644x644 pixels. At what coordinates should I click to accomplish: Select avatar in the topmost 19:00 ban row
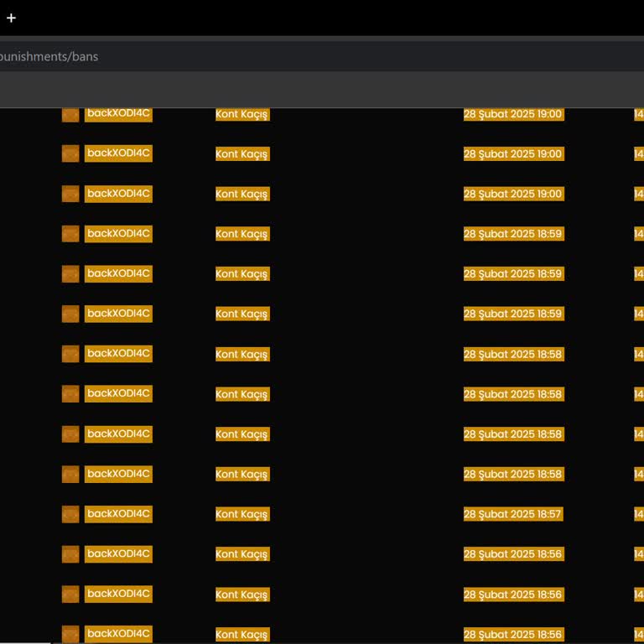[x=70, y=114]
